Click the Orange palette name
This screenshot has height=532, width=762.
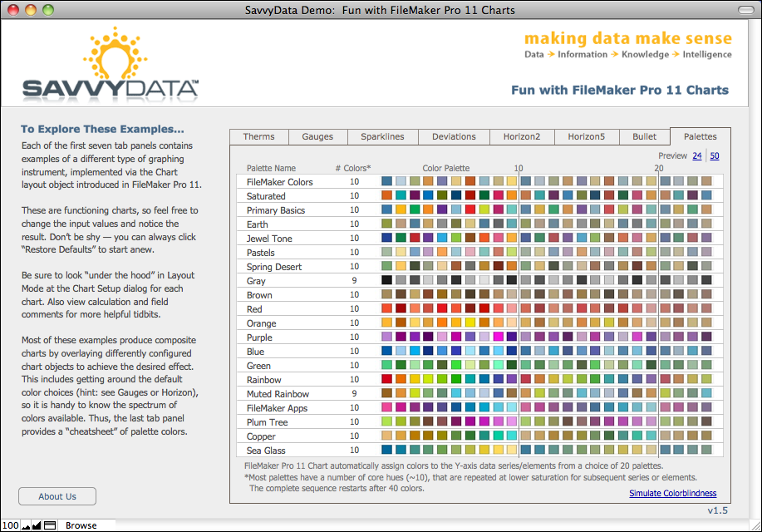click(x=261, y=323)
